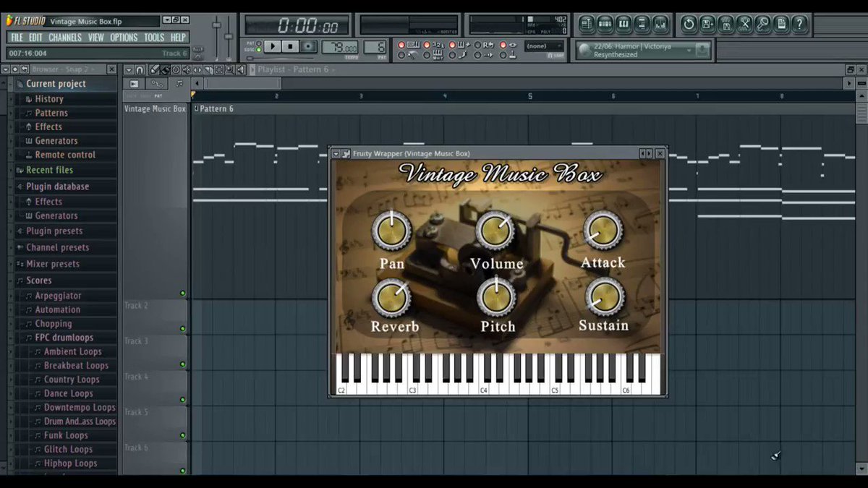868x488 pixels.
Task: Select the Slice tool in playlist toolbar
Action: point(208,70)
